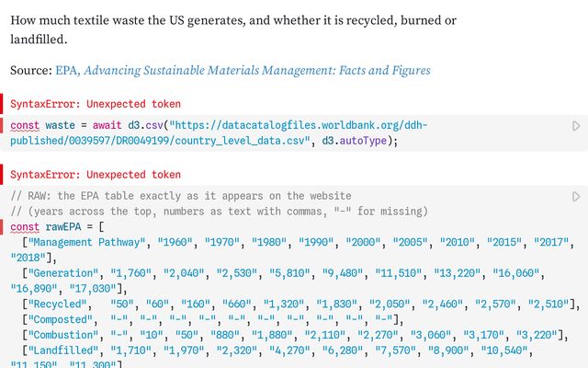
Task: Click the "2,510" recycled value
Action: [548, 304]
